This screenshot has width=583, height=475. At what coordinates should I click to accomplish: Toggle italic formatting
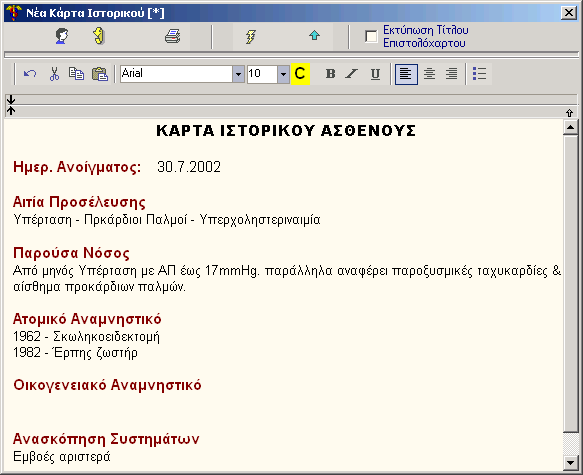click(352, 74)
